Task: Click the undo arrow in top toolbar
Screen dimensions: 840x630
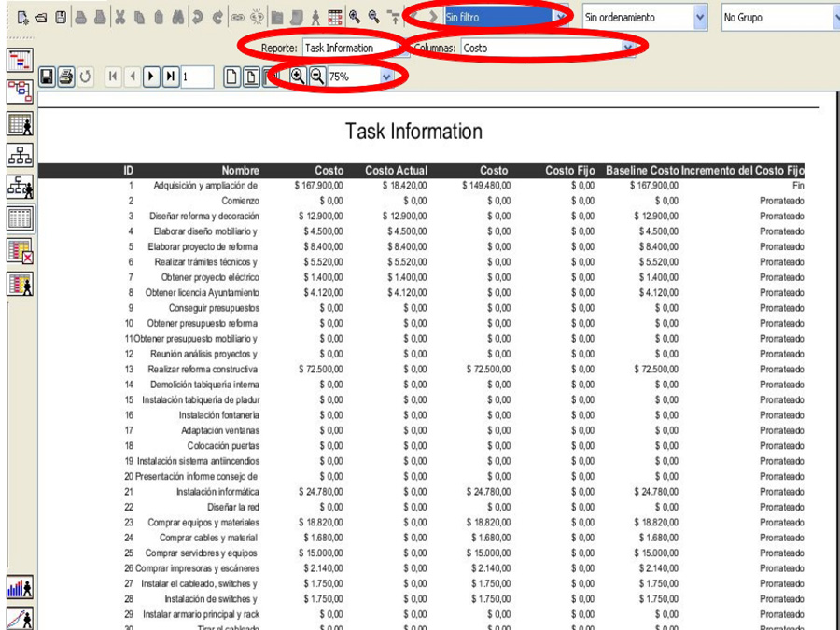Action: click(197, 17)
